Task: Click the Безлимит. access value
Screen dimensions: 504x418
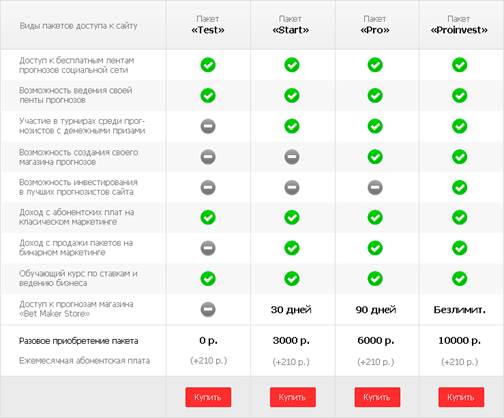Action: pos(459,310)
